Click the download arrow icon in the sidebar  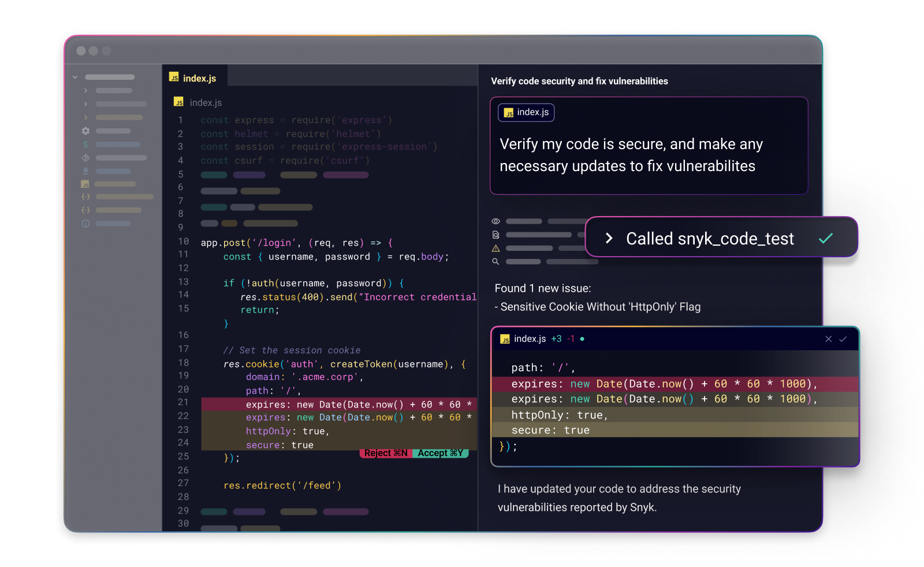click(85, 171)
